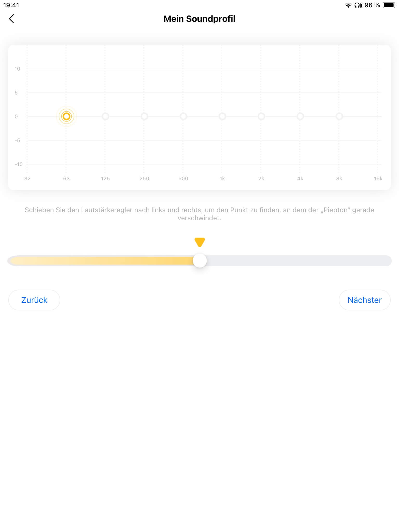
Task: Click the battery indicator icon
Action: click(389, 5)
